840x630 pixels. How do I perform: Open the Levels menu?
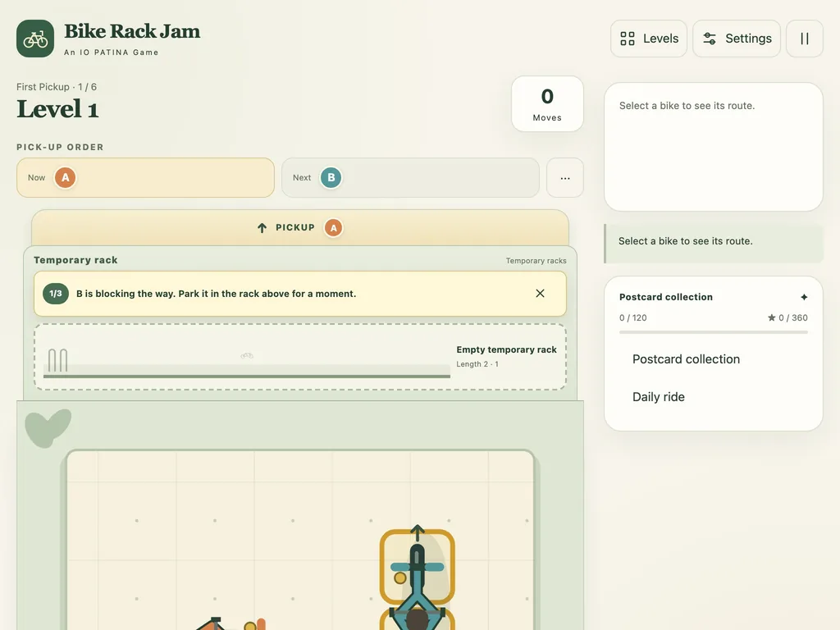coord(649,39)
